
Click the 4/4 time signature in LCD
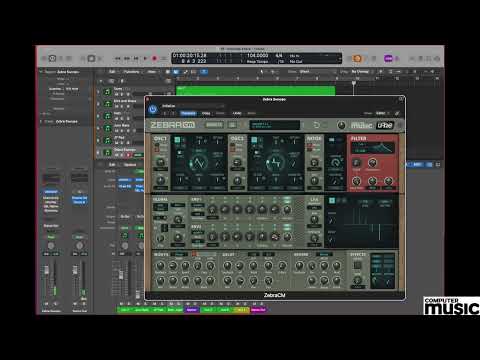tap(279, 56)
